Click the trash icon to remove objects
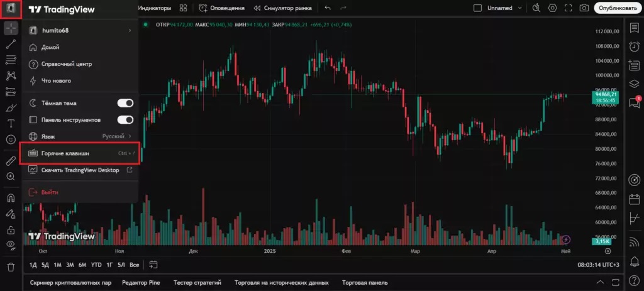Screen dimensions: 644x291 [11, 267]
